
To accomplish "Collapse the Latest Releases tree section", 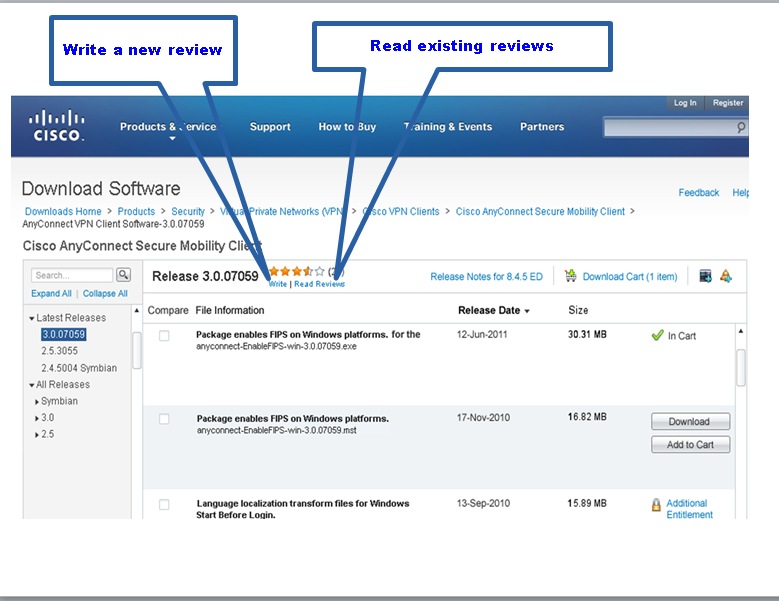I will click(x=32, y=318).
